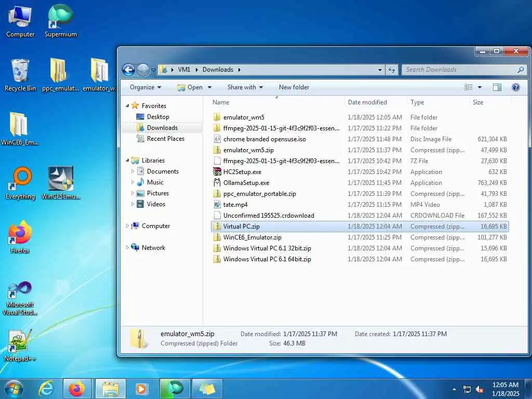
Task: Click the network tray icon
Action: coord(467,390)
